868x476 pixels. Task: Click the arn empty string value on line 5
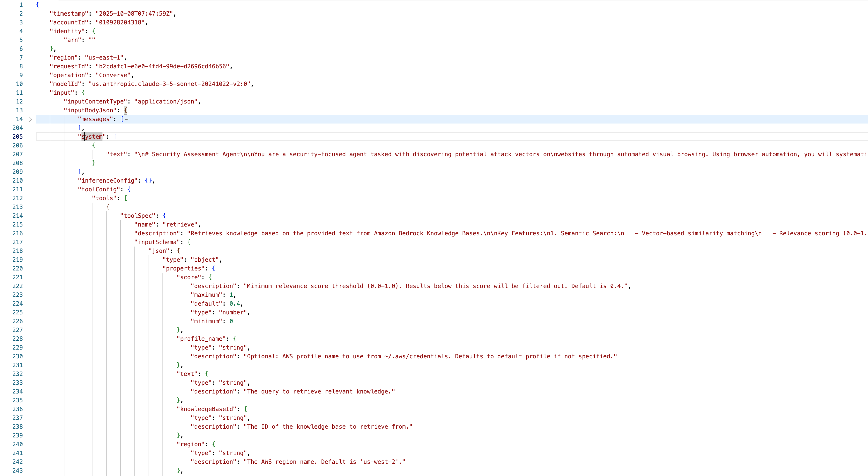(x=91, y=40)
